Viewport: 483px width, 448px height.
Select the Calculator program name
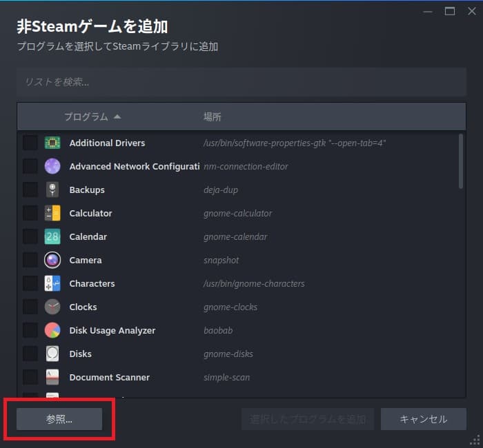[91, 213]
